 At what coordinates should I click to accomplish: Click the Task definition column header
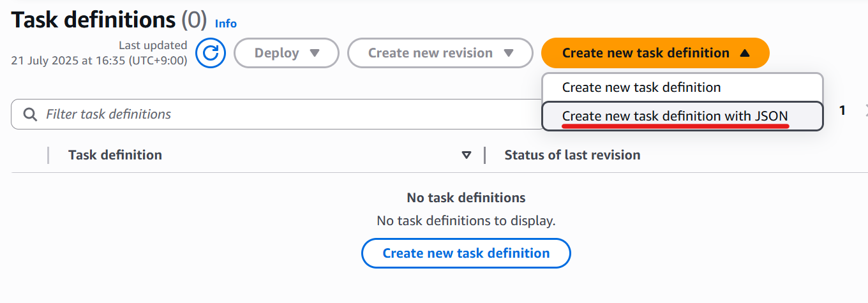tap(115, 155)
